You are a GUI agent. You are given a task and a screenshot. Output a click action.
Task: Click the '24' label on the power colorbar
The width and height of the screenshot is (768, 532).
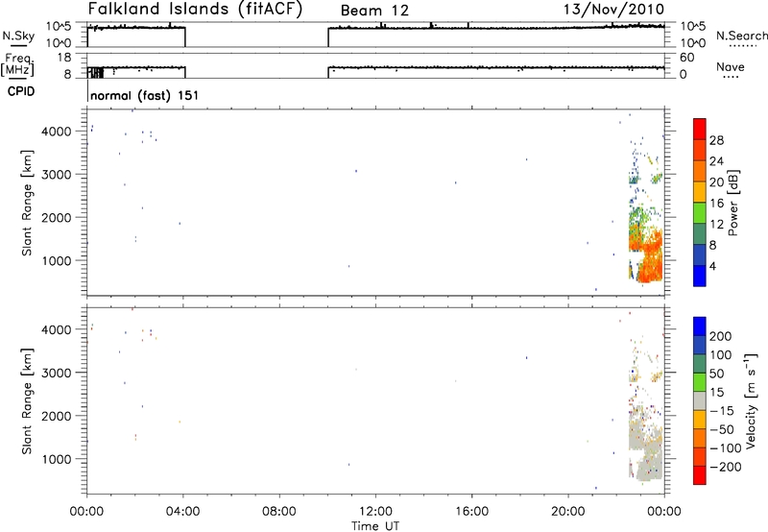tap(716, 161)
